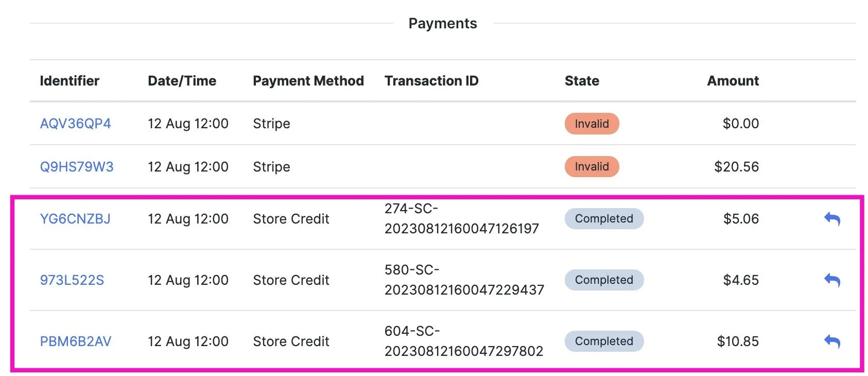The height and width of the screenshot is (376, 868).
Task: Click the Payment Method column header
Action: [308, 81]
